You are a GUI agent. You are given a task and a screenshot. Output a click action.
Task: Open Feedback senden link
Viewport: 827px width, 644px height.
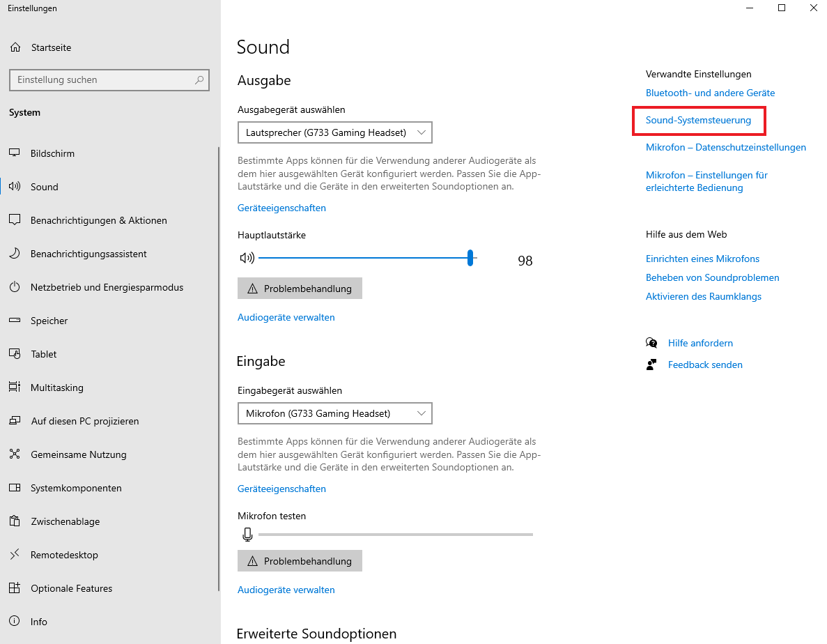[x=705, y=365]
